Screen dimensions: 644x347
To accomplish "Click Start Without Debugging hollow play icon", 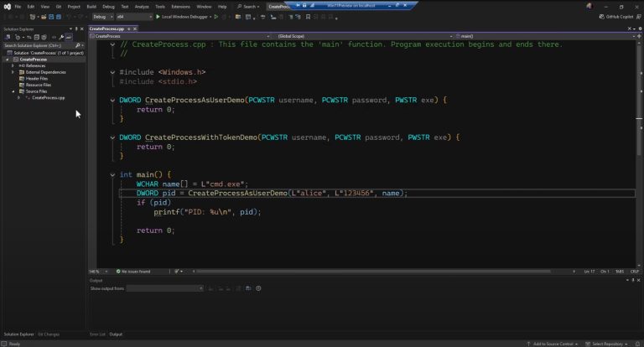I will (x=216, y=16).
